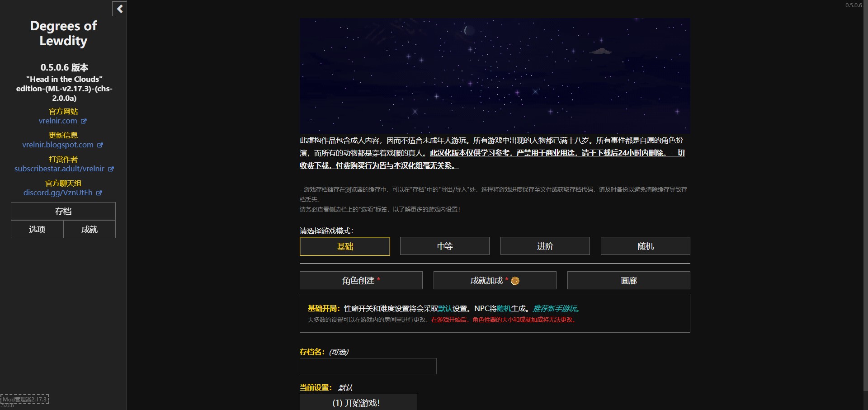The width and height of the screenshot is (868, 410).
Task: Click the 存档名 save name input field
Action: [x=368, y=366]
